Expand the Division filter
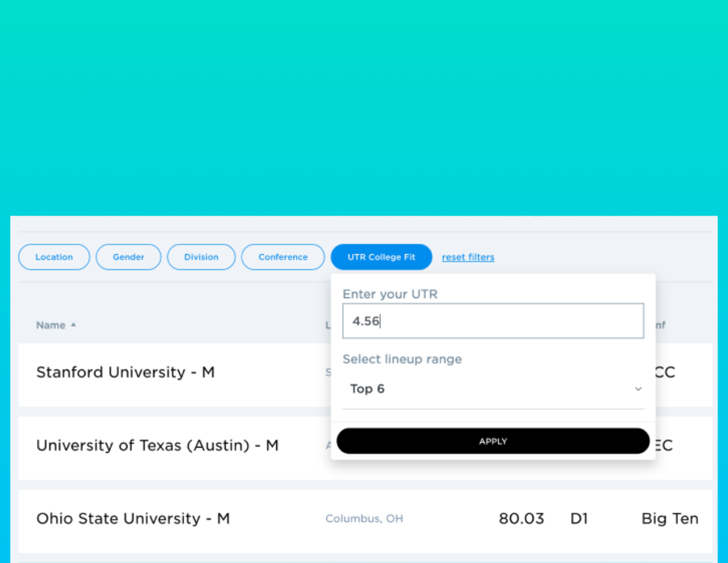 click(201, 257)
